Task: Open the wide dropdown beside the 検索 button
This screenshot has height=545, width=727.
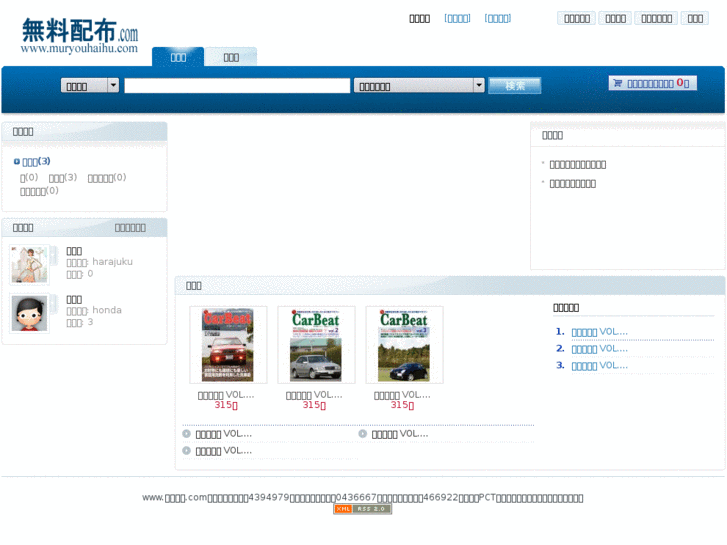Action: (x=419, y=86)
